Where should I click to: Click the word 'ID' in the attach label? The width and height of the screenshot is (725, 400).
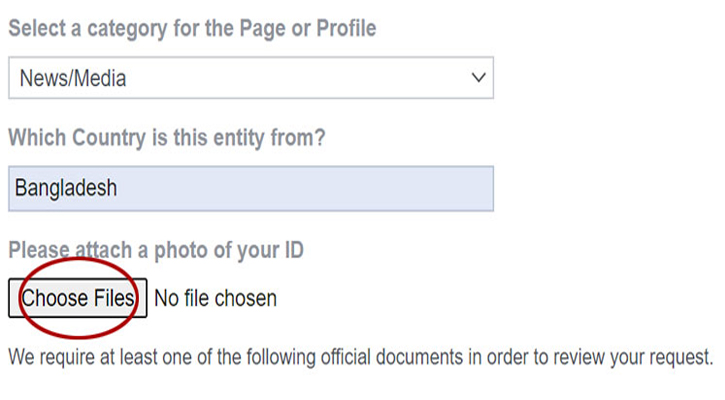pos(289,249)
